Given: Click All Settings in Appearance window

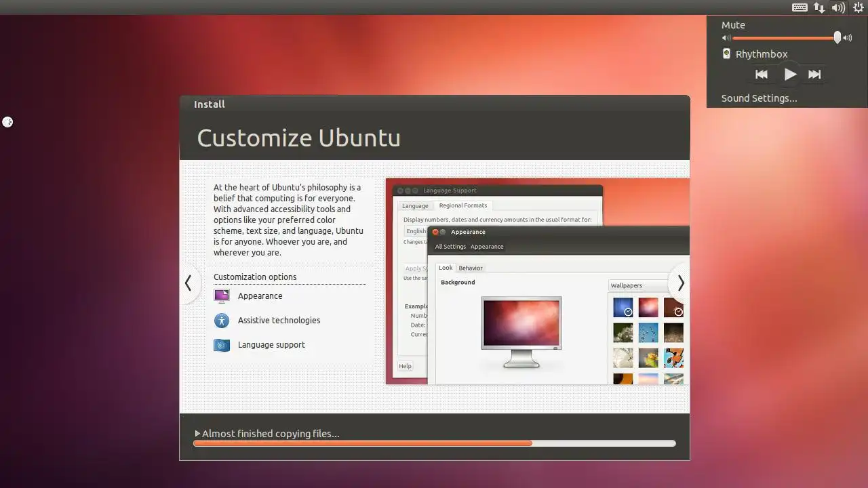Looking at the screenshot, I should 450,247.
